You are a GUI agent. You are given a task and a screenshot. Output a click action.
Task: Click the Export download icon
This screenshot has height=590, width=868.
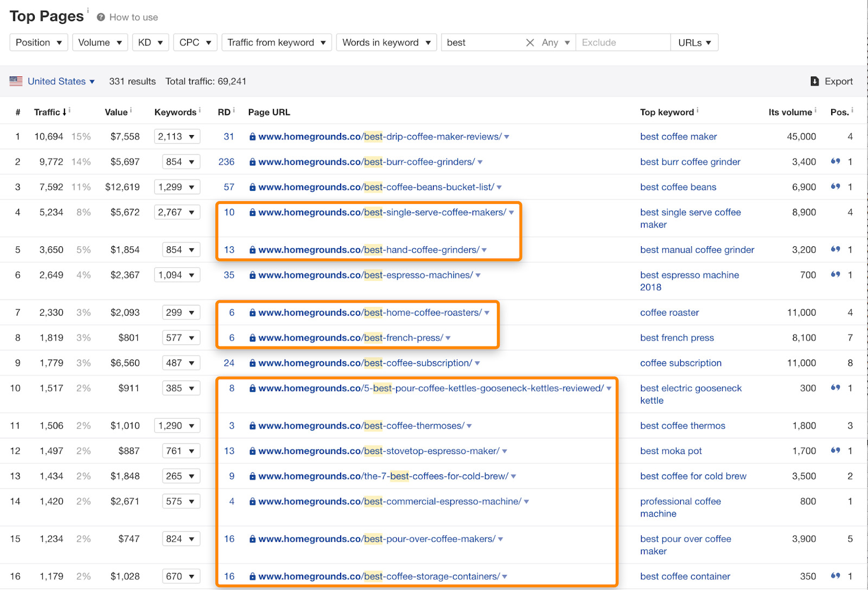(x=814, y=81)
